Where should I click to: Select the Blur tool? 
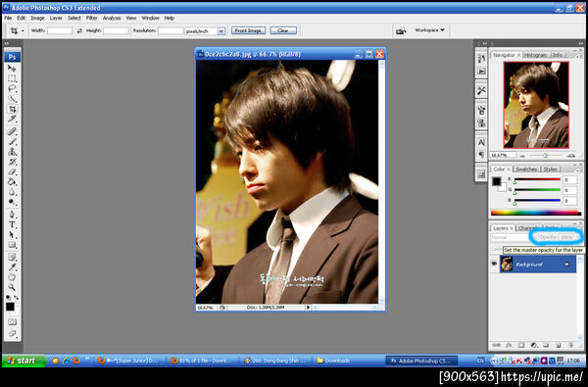click(x=12, y=192)
